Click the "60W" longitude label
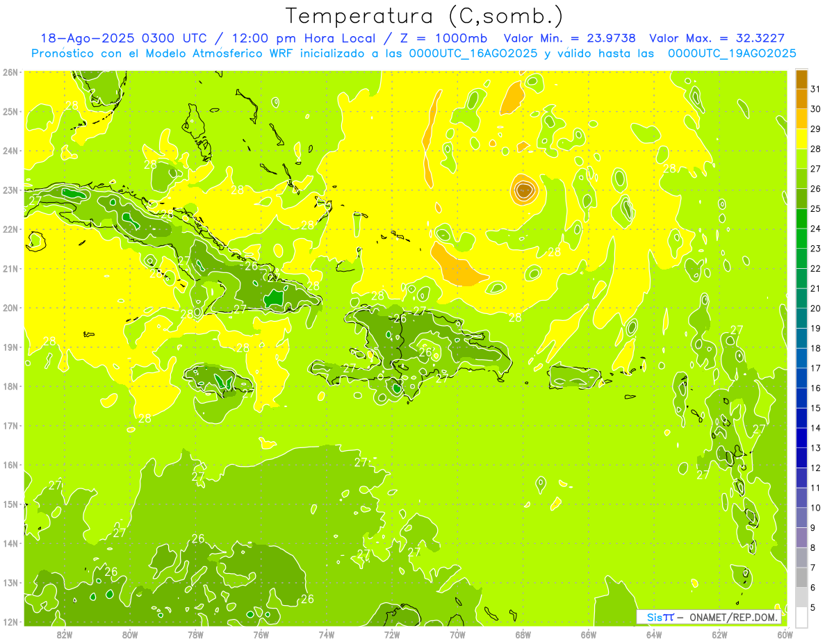The image size is (834, 644). 785,634
